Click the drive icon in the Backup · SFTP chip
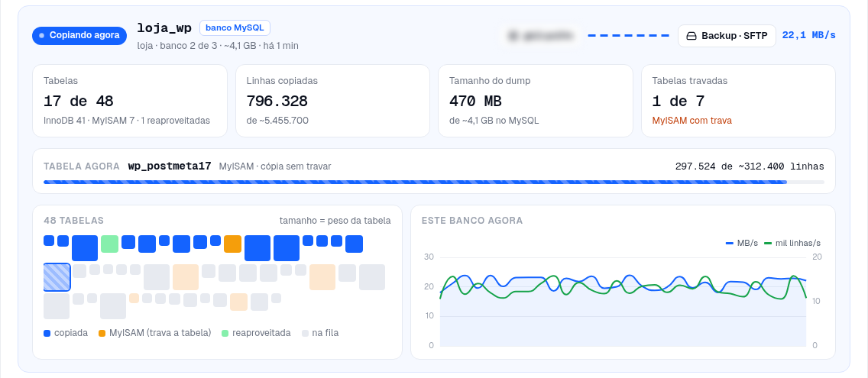 [691, 36]
